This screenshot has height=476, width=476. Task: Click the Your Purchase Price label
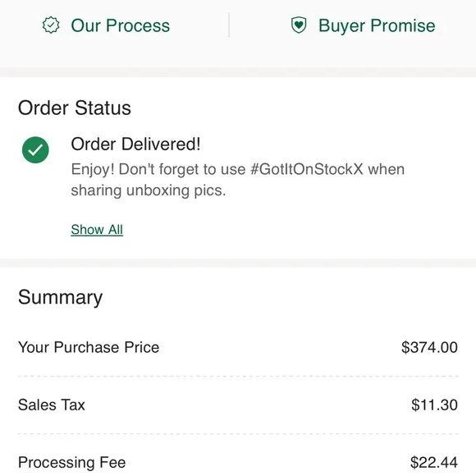coord(89,347)
